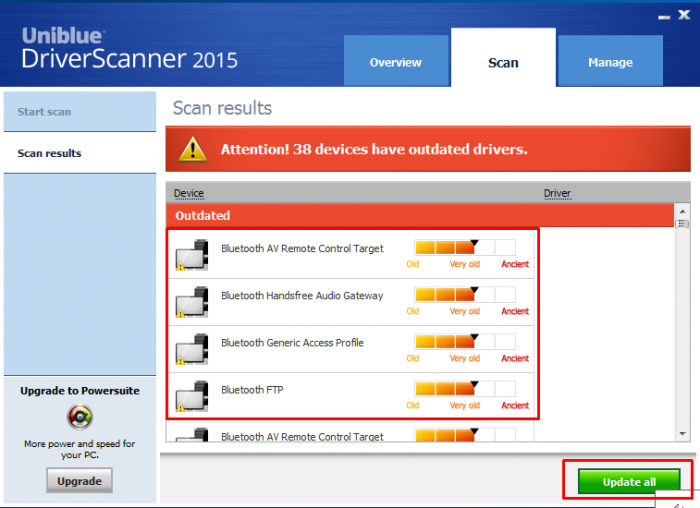Select the Scan tab

[x=503, y=58]
